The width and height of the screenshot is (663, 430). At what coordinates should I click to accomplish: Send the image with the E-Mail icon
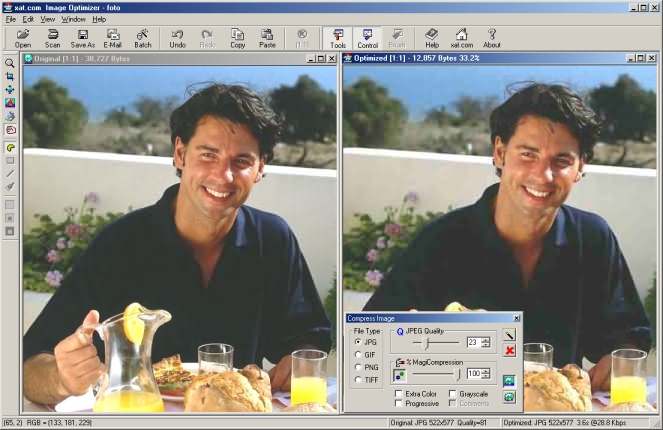pyautogui.click(x=112, y=38)
